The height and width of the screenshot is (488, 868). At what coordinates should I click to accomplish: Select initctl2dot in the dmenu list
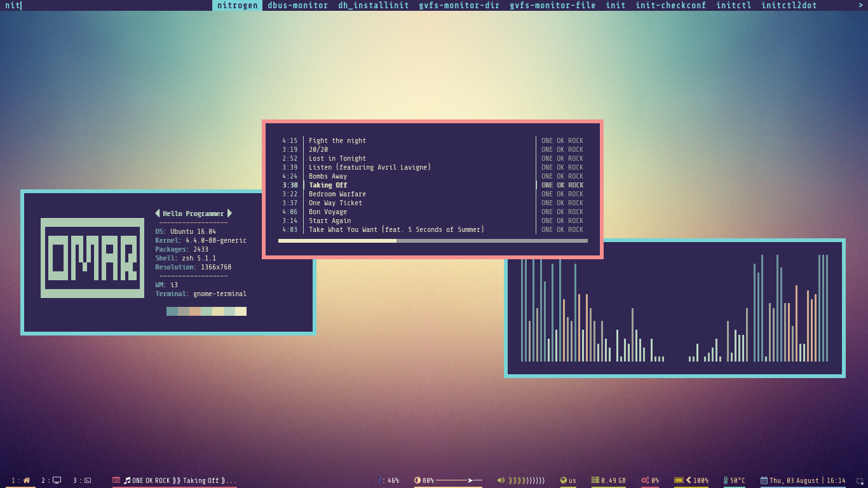(x=789, y=5)
